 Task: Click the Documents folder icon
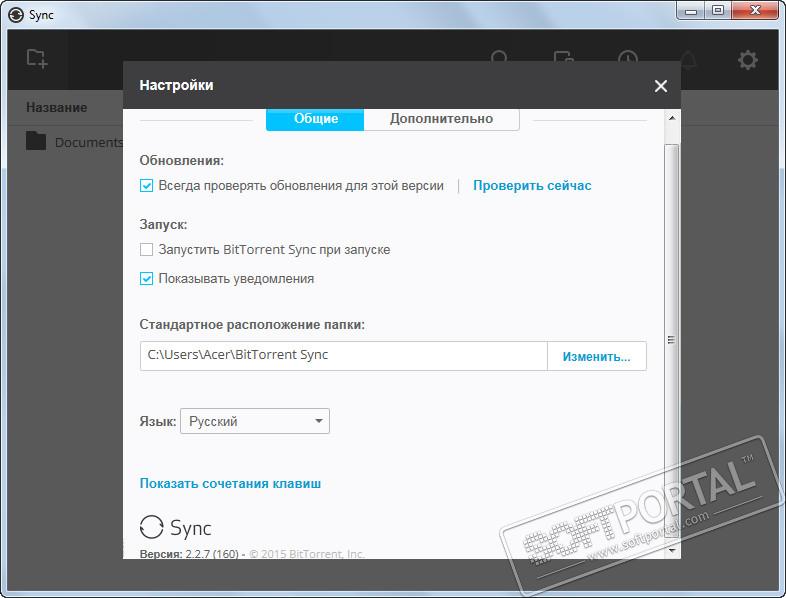(36, 141)
